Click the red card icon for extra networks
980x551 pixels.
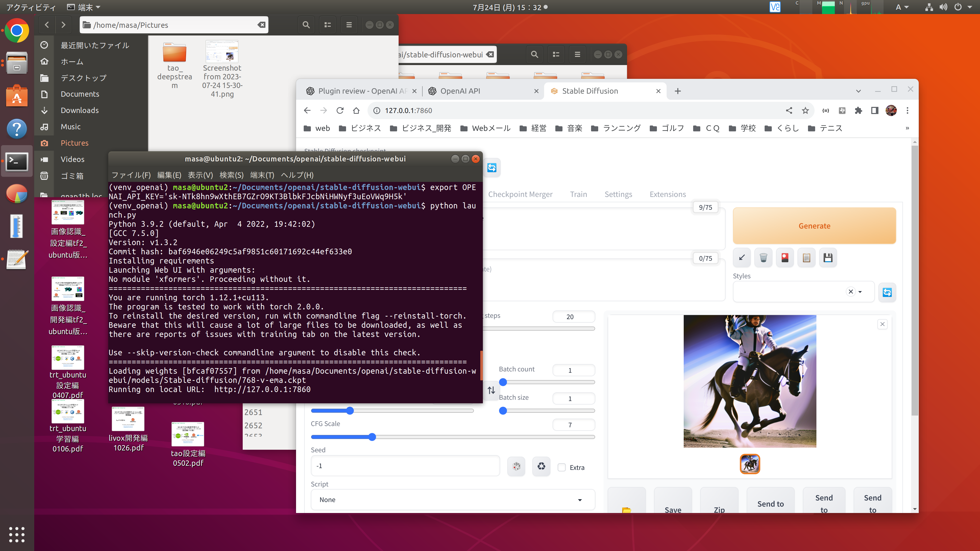785,258
